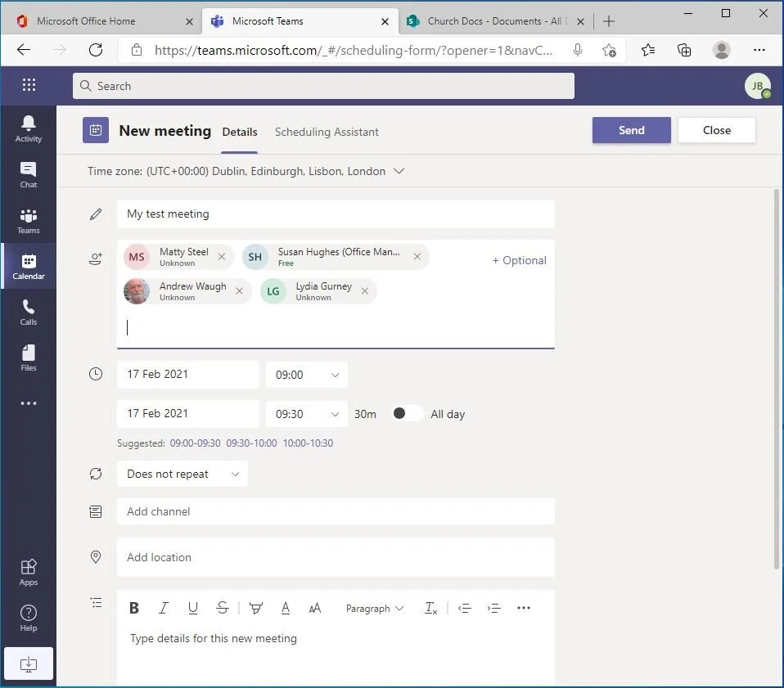
Task: Remove Matty Steel from attendees
Action: click(x=222, y=256)
